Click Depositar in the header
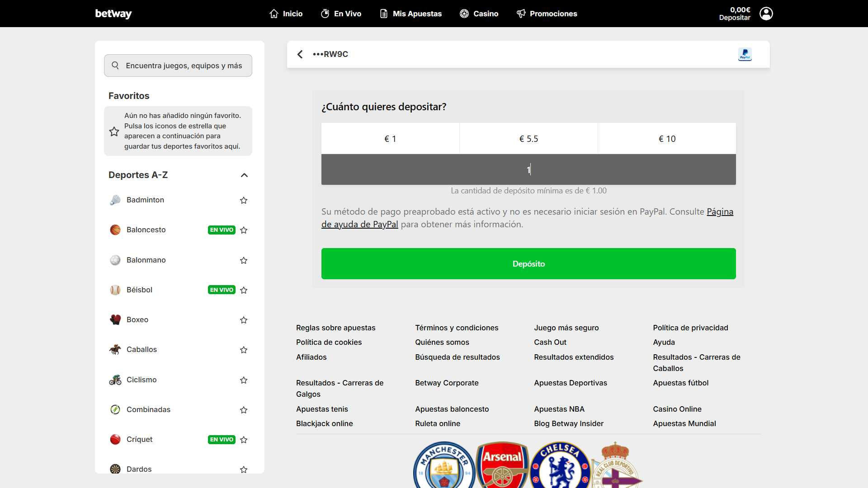Screen dimensions: 868x488 (x=735, y=18)
